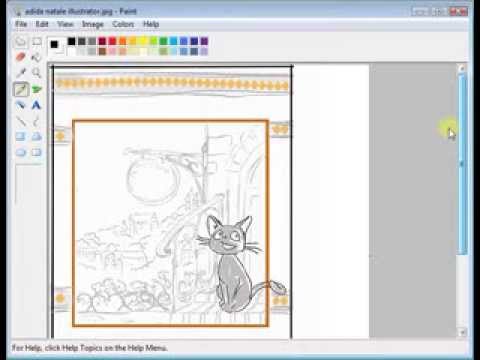Choose the Fill With Color bucket tool
This screenshot has height=360, width=480.
(36, 57)
